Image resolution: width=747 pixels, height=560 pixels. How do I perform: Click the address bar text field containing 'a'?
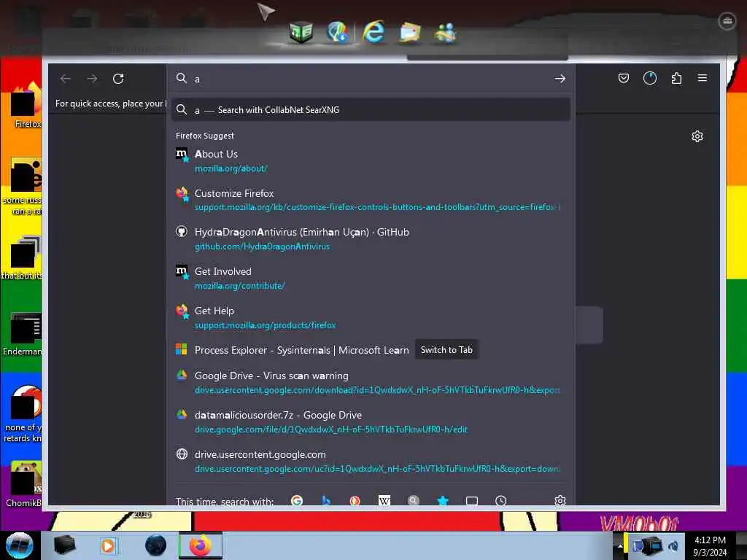click(x=370, y=79)
